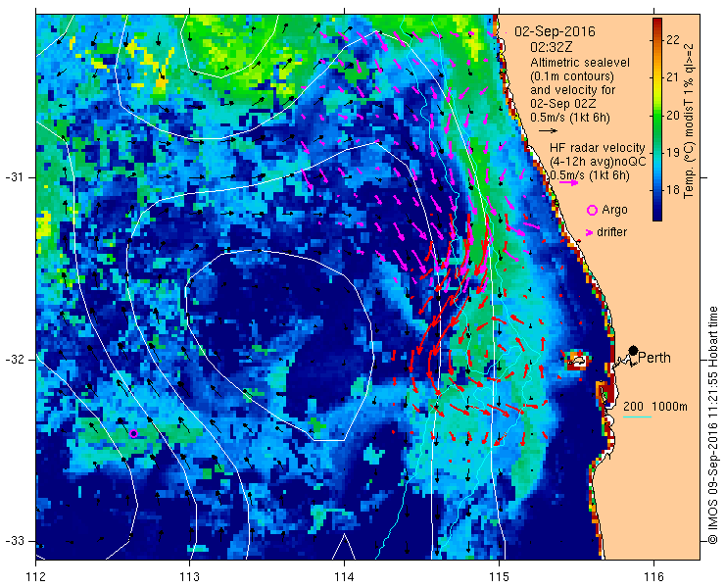Screen dimensions: 725x588
Task: Click the black altimetric velocity scale arrow
Action: (x=549, y=130)
